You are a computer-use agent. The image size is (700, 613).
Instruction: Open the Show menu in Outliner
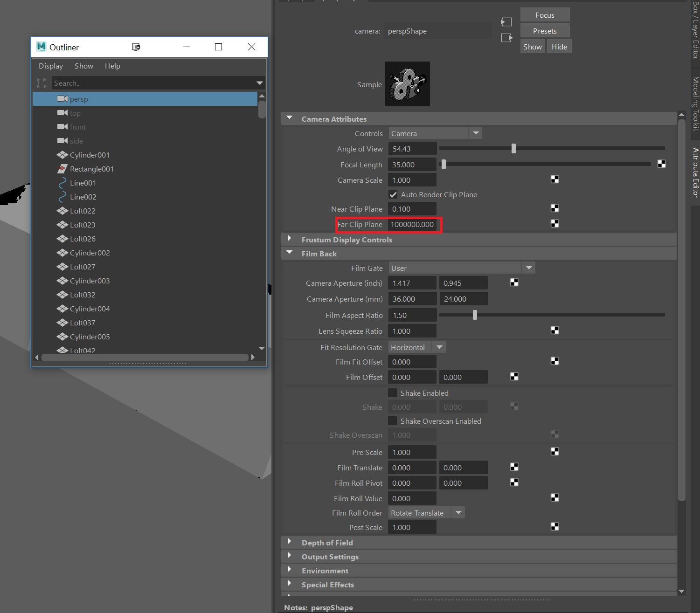83,66
